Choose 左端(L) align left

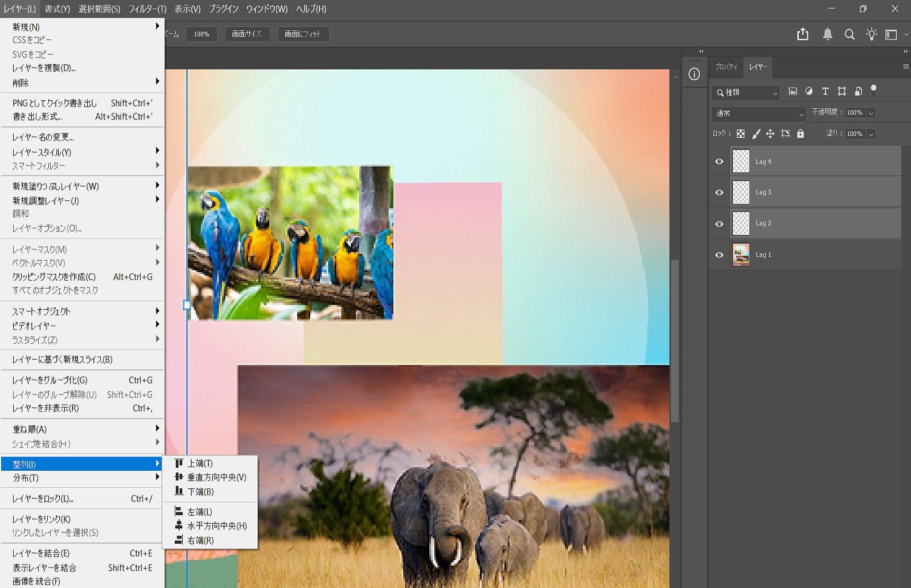(x=210, y=512)
